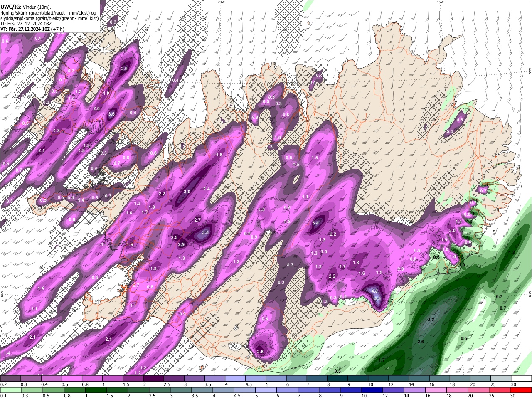
Task: Select the lavender snow swatch between 4 and 4.5
Action: coord(235,379)
